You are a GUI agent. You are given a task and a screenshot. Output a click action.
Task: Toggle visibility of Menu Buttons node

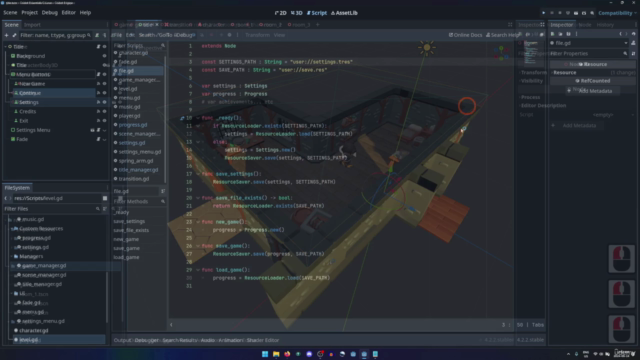[104, 75]
